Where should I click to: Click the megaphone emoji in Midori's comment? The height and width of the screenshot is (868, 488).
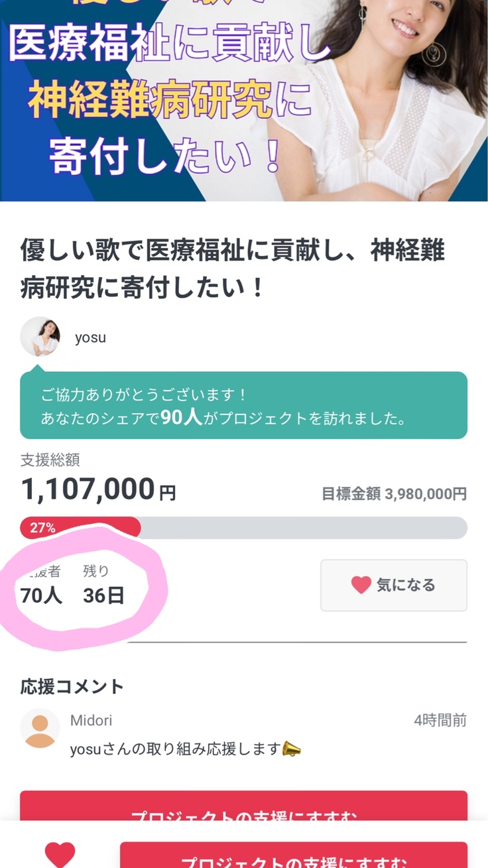292,749
